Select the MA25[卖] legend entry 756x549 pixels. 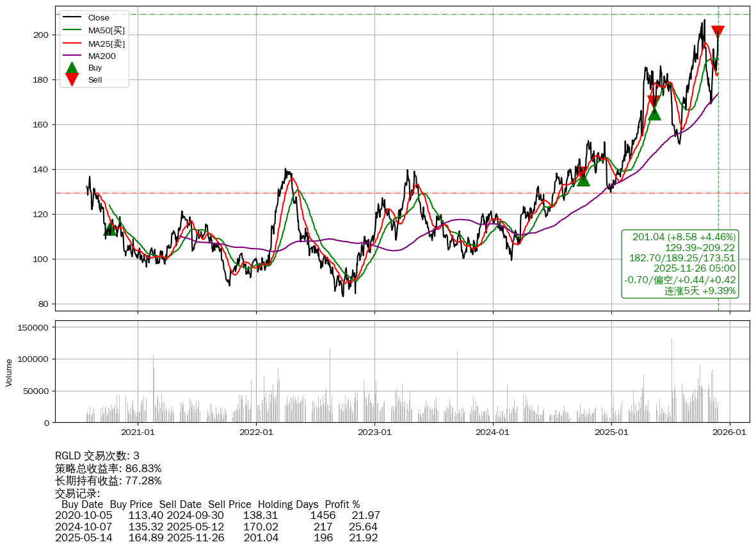tap(106, 44)
